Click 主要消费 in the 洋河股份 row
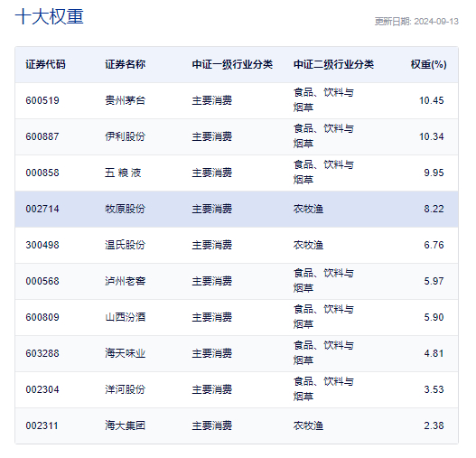The image size is (476, 458). (212, 389)
